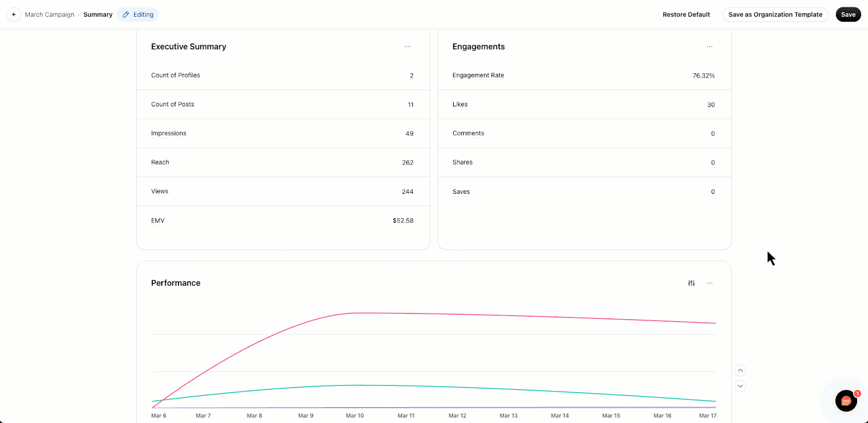Open March Campaign breadcrumb
Screen dimensions: 868x423
pos(49,15)
